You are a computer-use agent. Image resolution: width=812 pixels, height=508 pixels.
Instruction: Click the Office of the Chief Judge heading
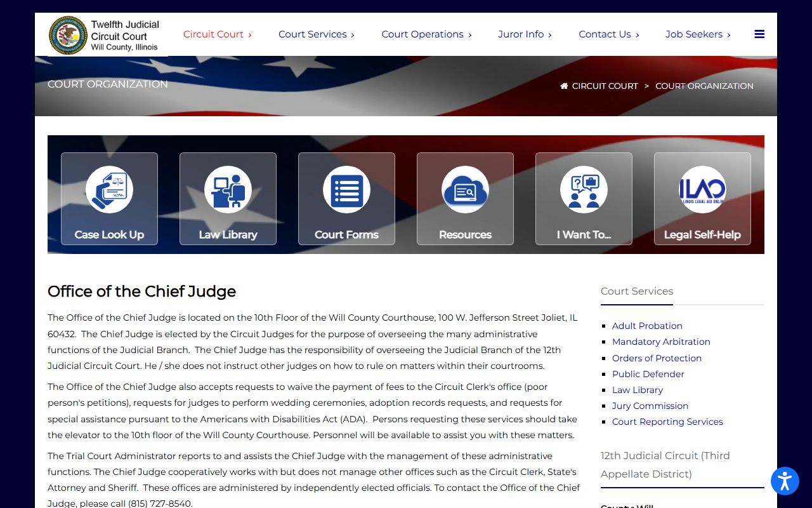click(x=141, y=291)
